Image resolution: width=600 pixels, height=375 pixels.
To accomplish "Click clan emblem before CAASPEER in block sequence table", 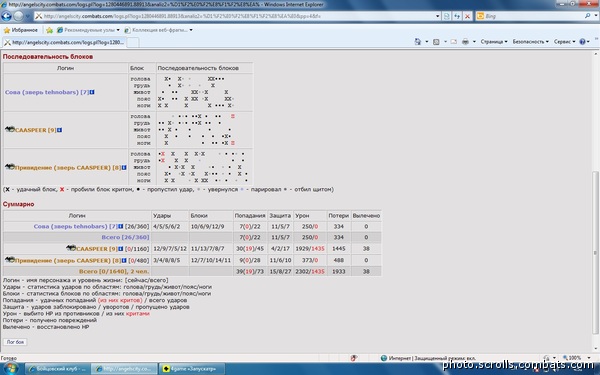I will pos(10,129).
